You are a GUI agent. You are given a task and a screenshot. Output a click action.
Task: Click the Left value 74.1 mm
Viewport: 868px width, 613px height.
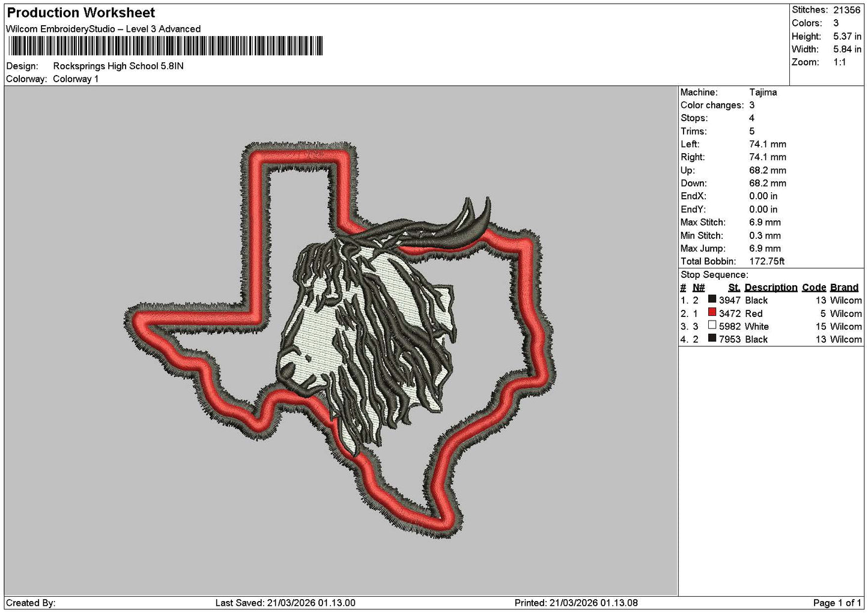768,145
